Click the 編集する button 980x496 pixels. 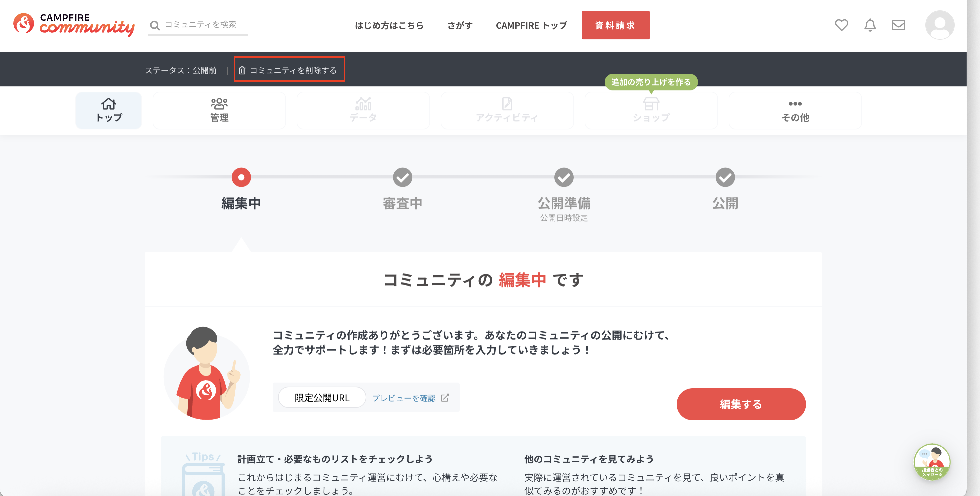(740, 404)
